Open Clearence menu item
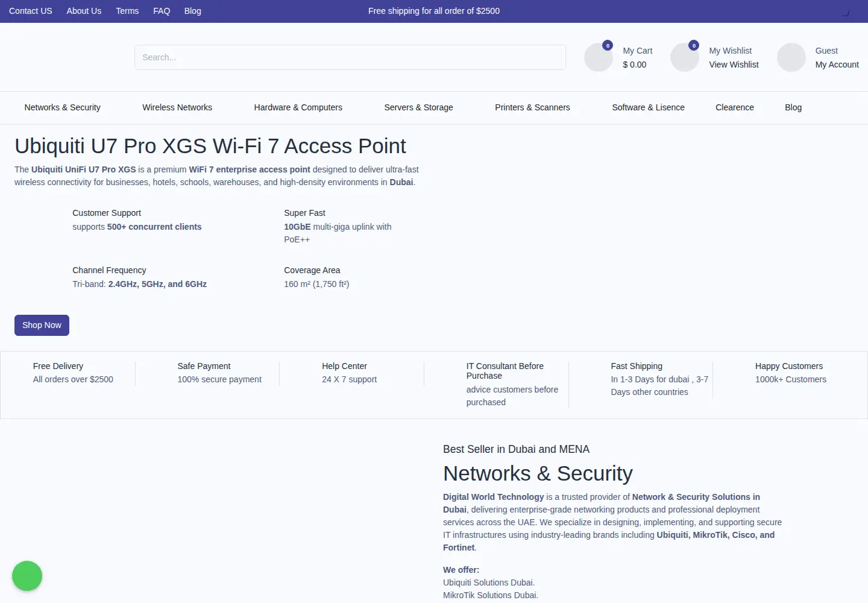 735,107
